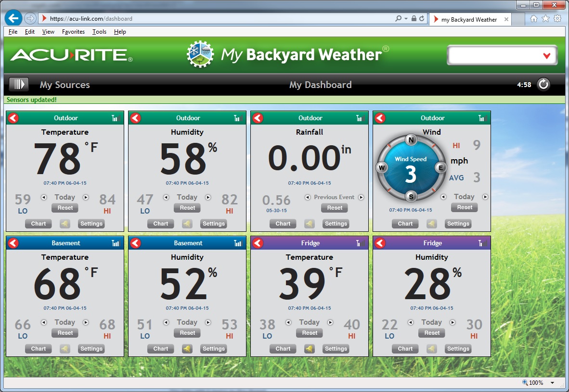Check signal strength icon on Basement Humidity card
Viewport: 569px width, 392px height.
tap(238, 243)
